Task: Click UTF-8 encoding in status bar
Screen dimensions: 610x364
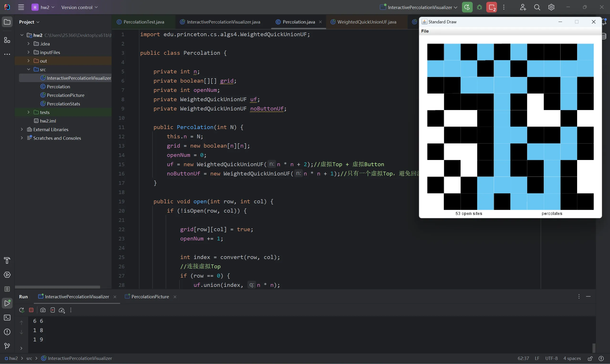Action: [552, 358]
